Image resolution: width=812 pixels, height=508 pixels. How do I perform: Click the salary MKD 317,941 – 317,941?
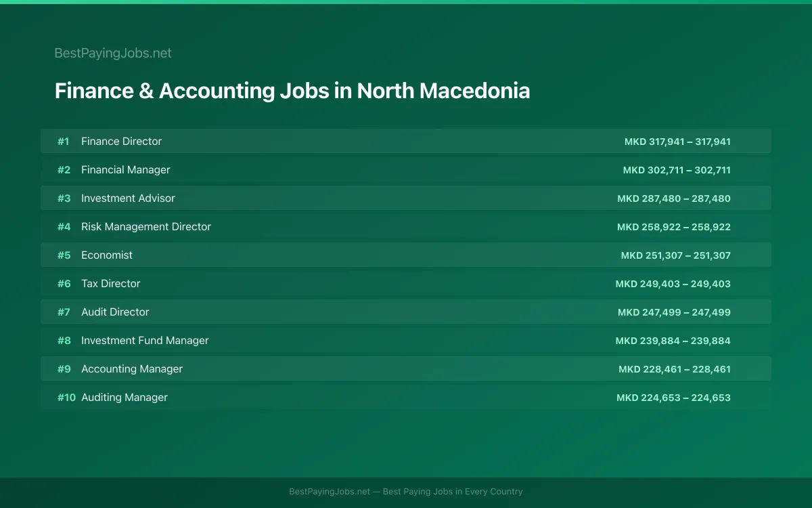point(677,142)
